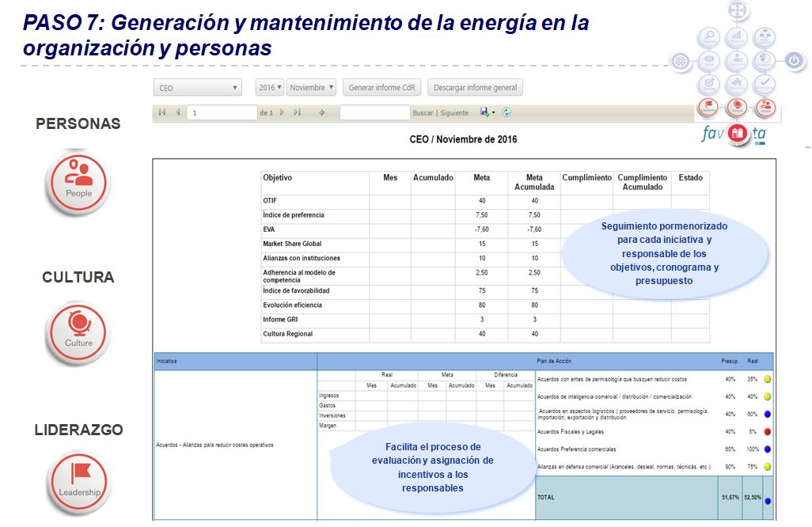
Task: Refresh the report with the circular arrows icon
Action: [x=507, y=112]
